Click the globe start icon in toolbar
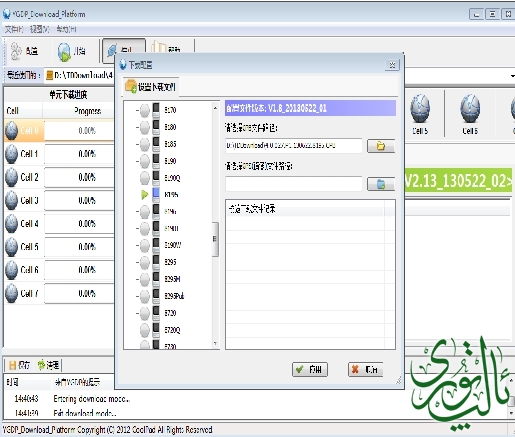The width and height of the screenshot is (515, 437). pyautogui.click(x=64, y=52)
